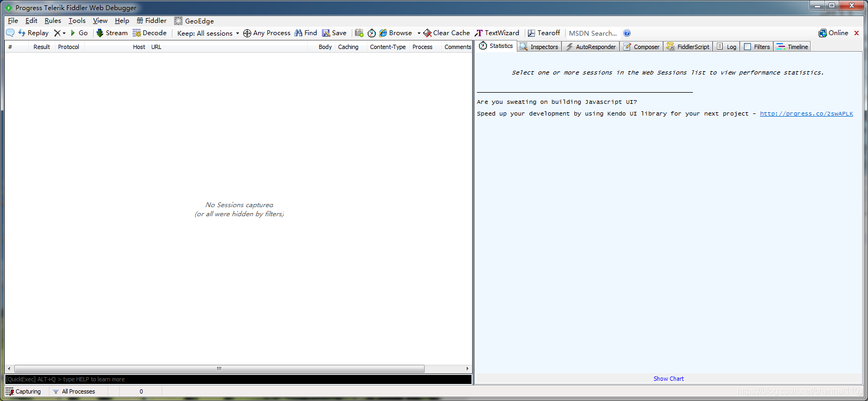
Task: Open Keep: All sessions dropdown
Action: 208,33
